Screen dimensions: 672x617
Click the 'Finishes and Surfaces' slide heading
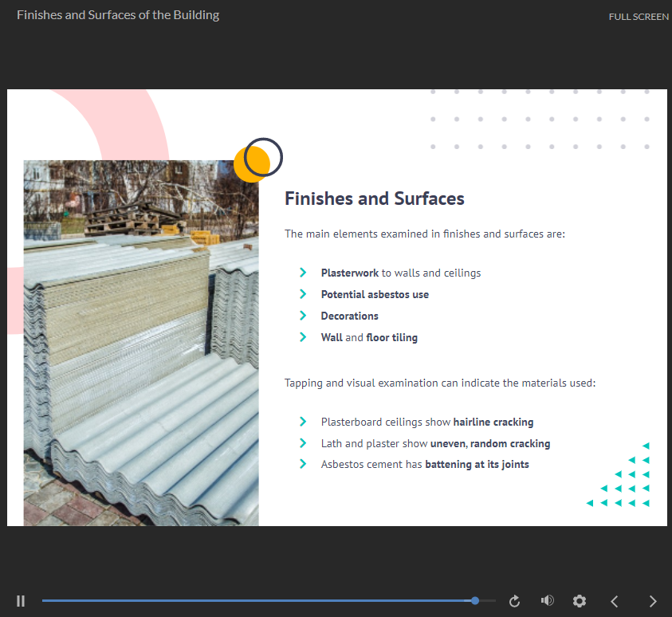[x=375, y=198]
